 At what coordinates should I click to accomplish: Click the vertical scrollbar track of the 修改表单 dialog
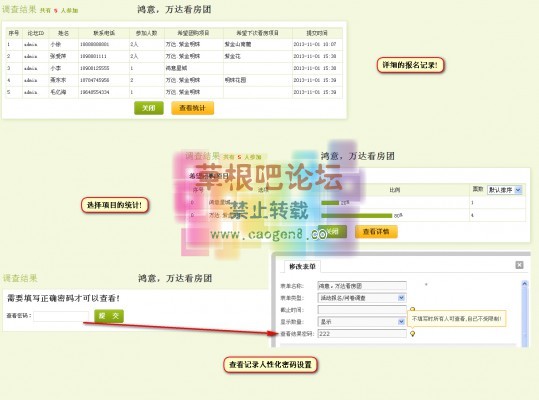click(x=525, y=316)
